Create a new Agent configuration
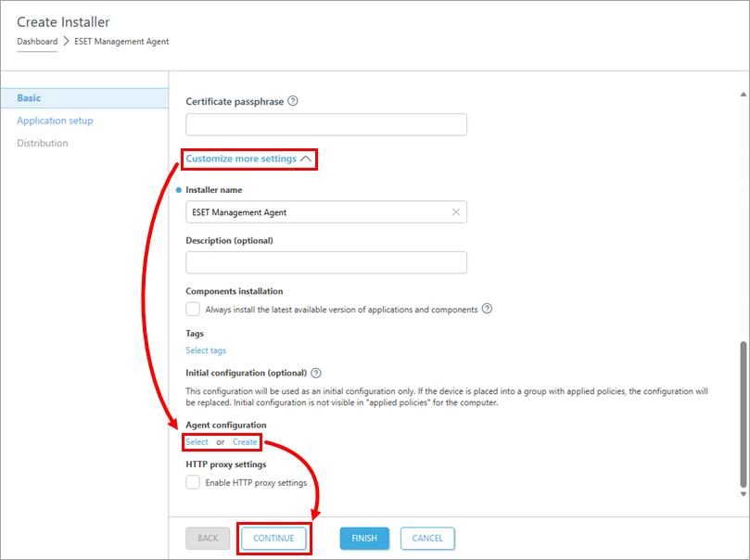 245,442
